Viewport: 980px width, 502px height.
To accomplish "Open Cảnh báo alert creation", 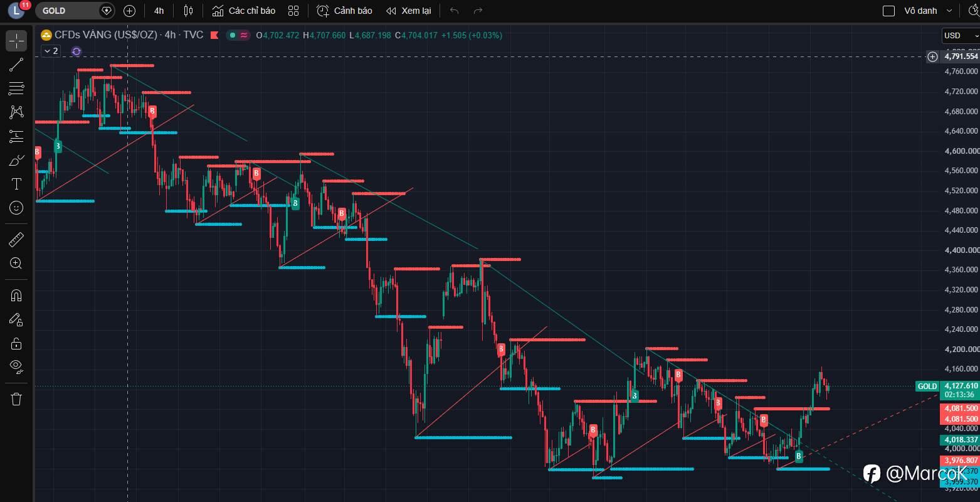I will coord(344,11).
